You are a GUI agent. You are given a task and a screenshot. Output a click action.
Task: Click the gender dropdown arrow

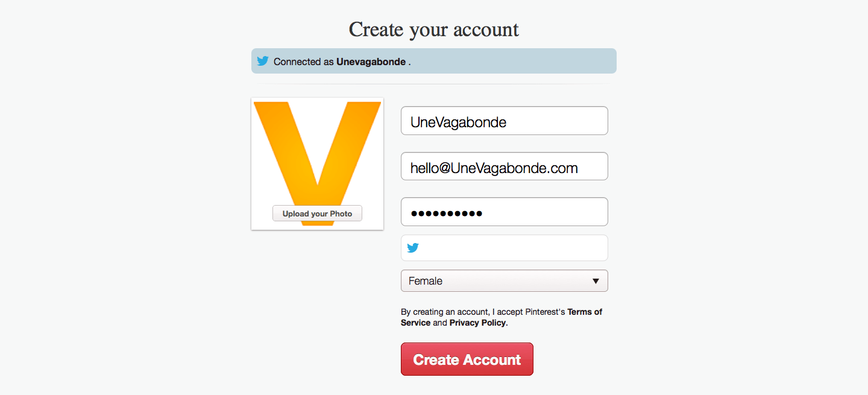(x=596, y=281)
